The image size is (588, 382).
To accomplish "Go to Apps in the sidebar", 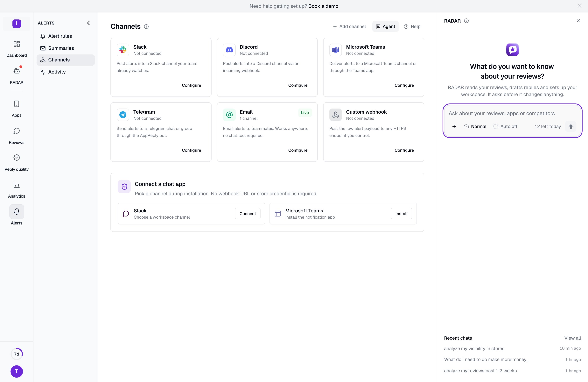I will click(x=17, y=109).
